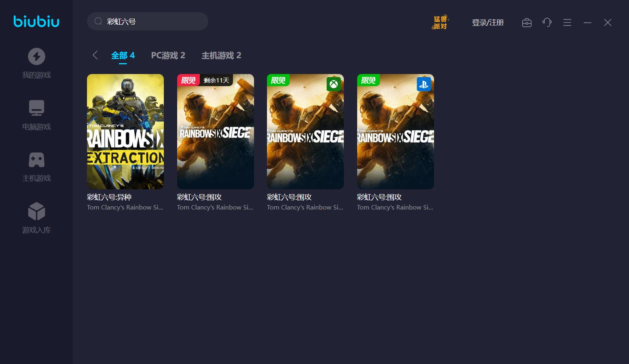Screen dimensions: 629x364
Task: Click the game library cube icon
Action: [x=36, y=211]
